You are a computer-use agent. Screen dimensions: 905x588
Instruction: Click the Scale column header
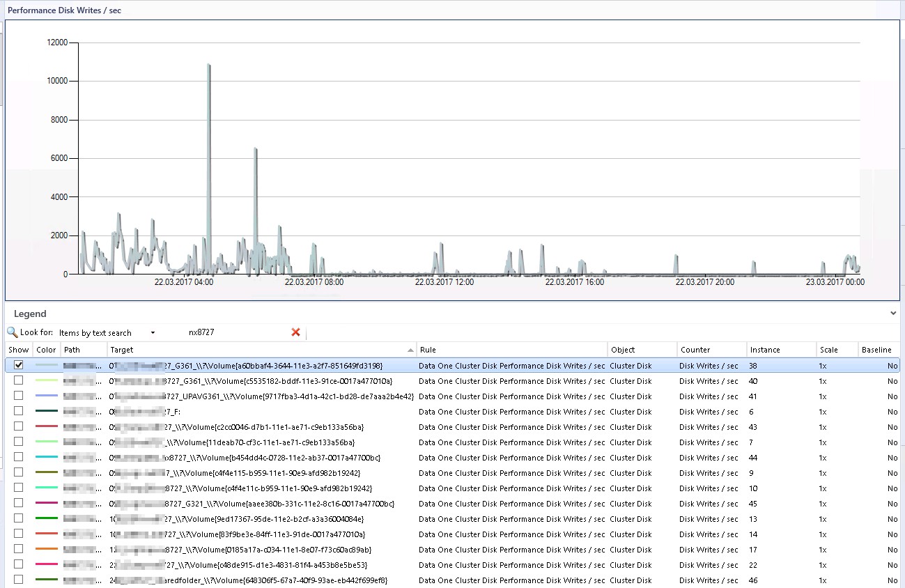[836, 350]
